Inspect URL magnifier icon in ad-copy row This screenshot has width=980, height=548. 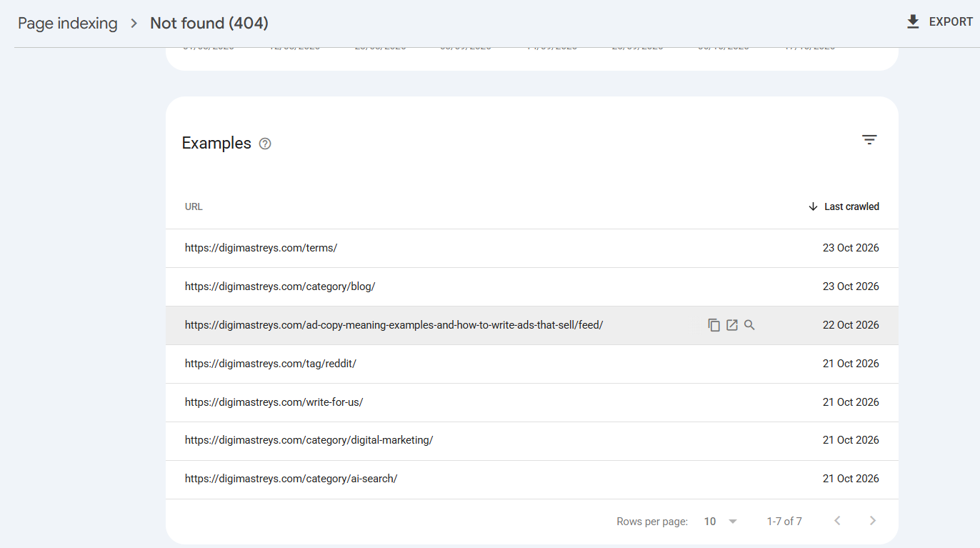pos(749,325)
